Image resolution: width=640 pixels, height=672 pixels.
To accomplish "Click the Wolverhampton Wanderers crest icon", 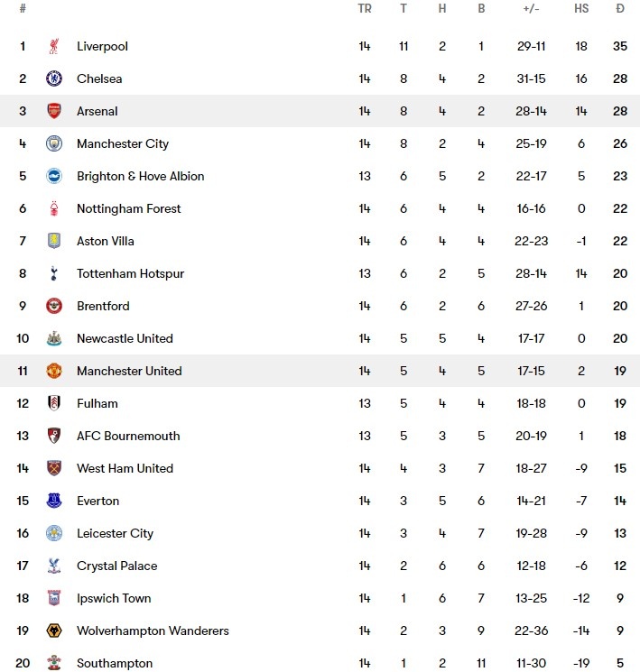I will click(x=54, y=631).
